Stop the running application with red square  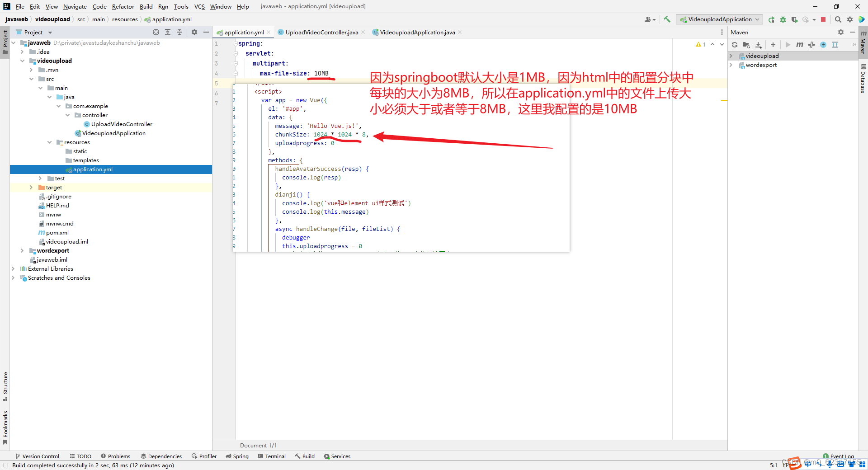click(823, 19)
